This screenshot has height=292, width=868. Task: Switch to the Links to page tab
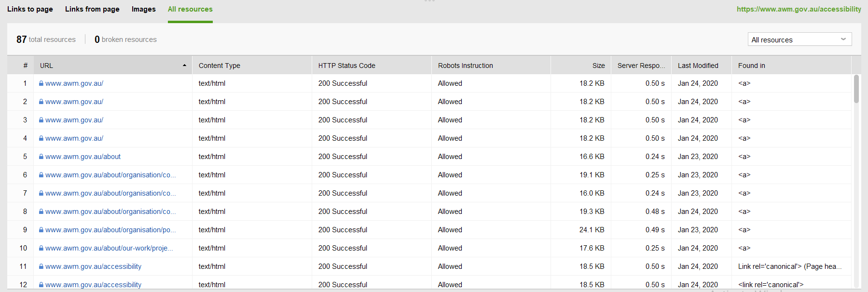coord(30,9)
